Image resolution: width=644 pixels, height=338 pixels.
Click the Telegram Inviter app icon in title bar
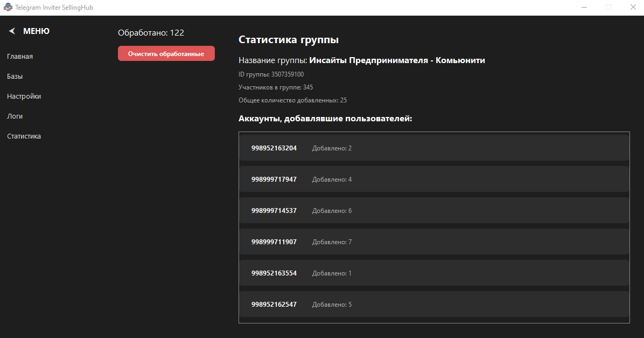click(x=8, y=8)
